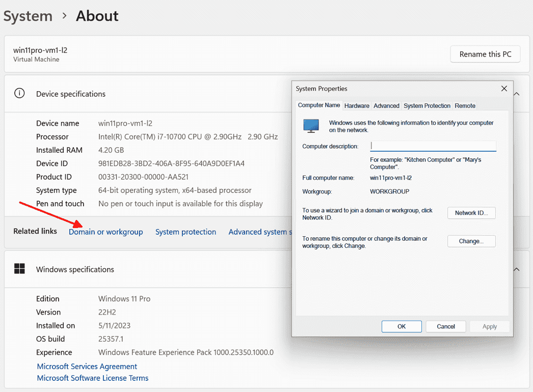The width and height of the screenshot is (533, 392).
Task: Open the Remote tab
Action: pyautogui.click(x=465, y=106)
